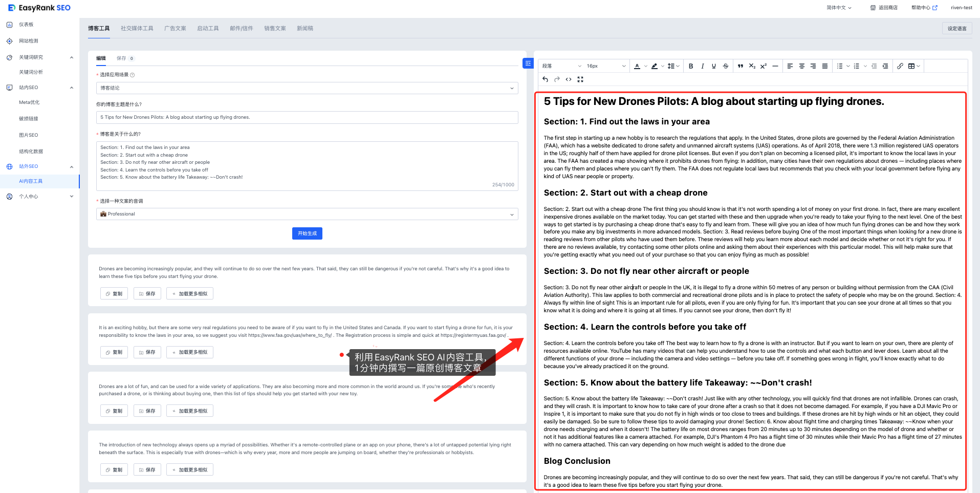Image resolution: width=980 pixels, height=493 pixels.
Task: Expand numbered list style arrow
Action: (x=865, y=66)
